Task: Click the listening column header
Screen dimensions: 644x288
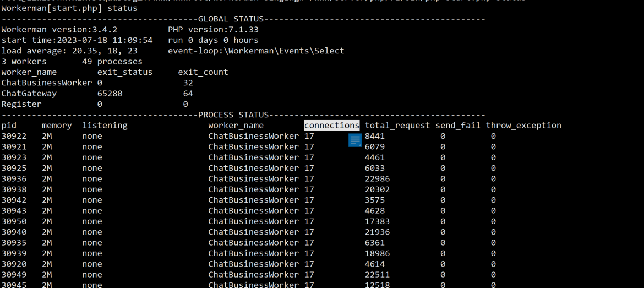Action: click(105, 126)
